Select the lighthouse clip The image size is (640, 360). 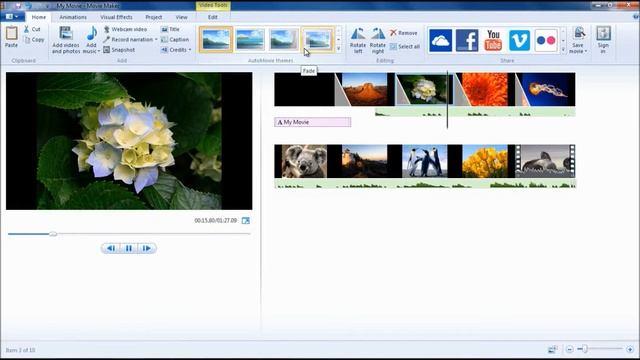pyautogui.click(x=364, y=161)
